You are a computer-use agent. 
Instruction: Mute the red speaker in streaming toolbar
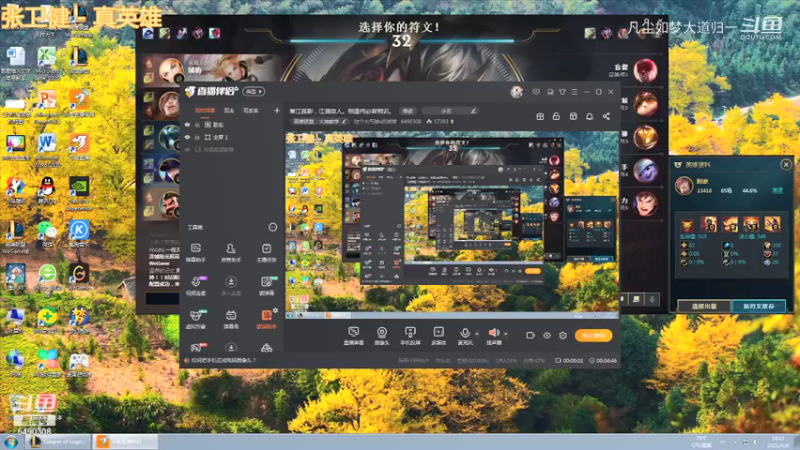tap(493, 335)
